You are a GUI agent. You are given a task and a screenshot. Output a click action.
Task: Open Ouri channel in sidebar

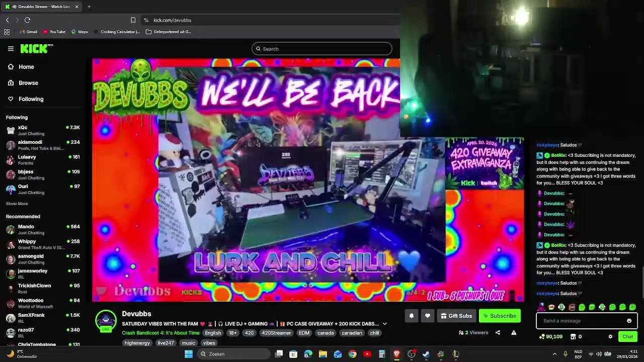tap(43, 190)
